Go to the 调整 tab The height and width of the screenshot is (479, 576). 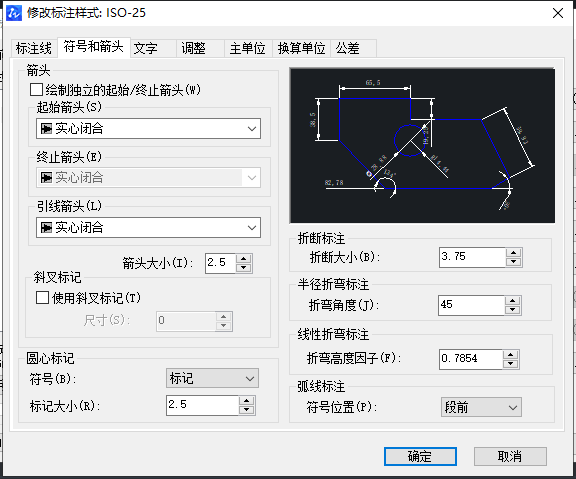201,48
